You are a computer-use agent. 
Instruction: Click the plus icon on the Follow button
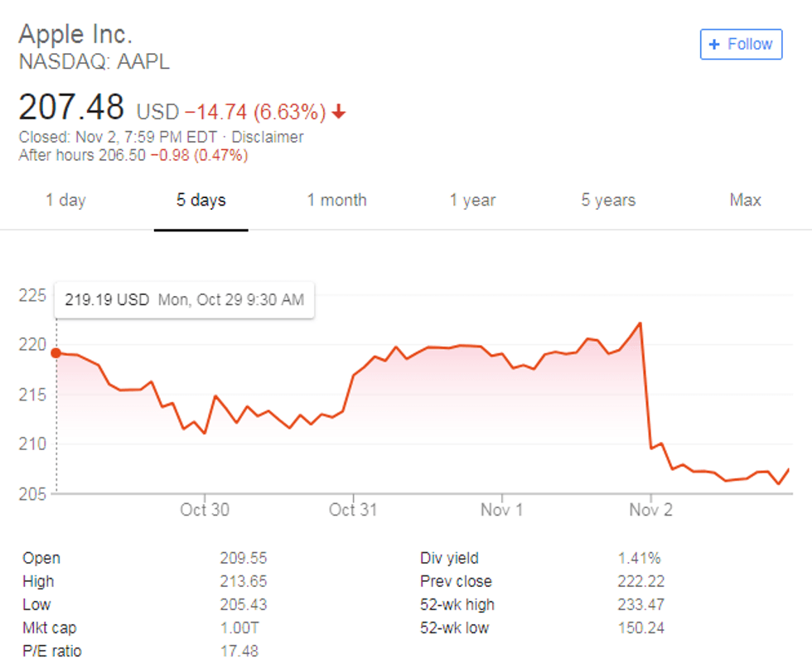point(714,44)
